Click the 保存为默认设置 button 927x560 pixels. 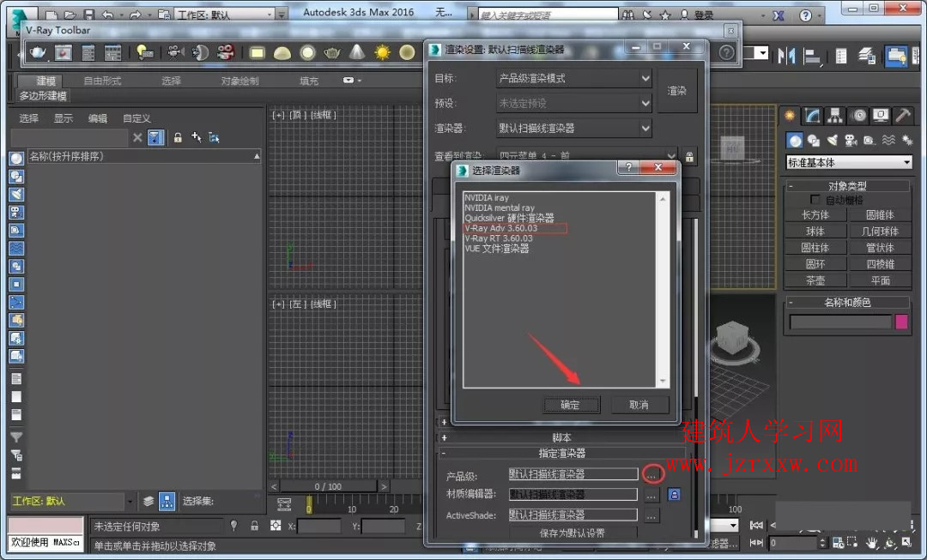(x=573, y=533)
